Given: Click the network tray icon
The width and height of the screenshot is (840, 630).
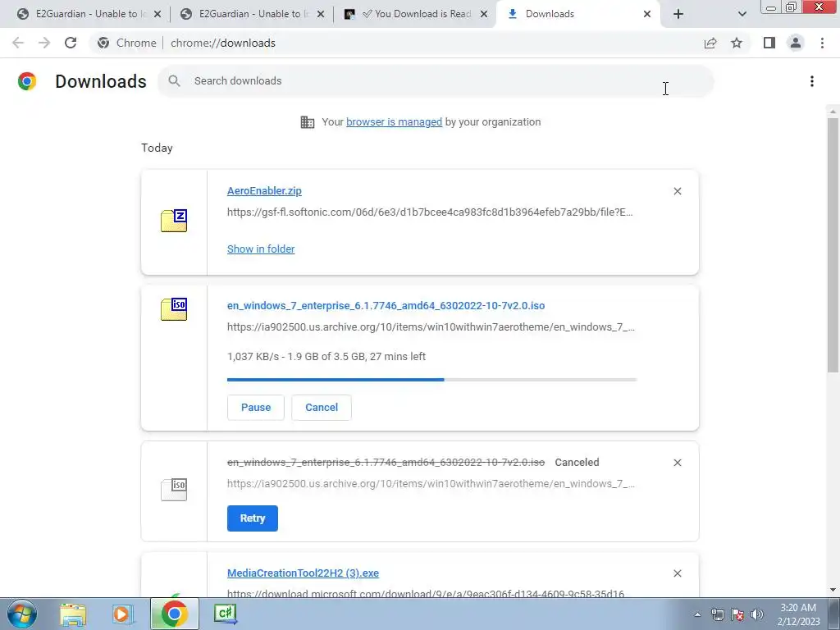Looking at the screenshot, I should click(717, 615).
